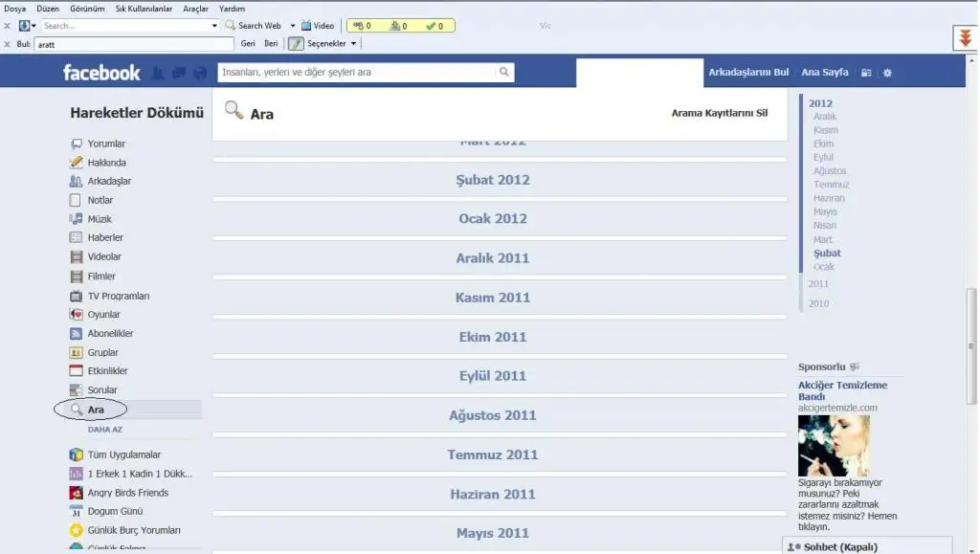Jump to Aralık in 2012 timeline
The image size is (980, 554).
click(824, 117)
